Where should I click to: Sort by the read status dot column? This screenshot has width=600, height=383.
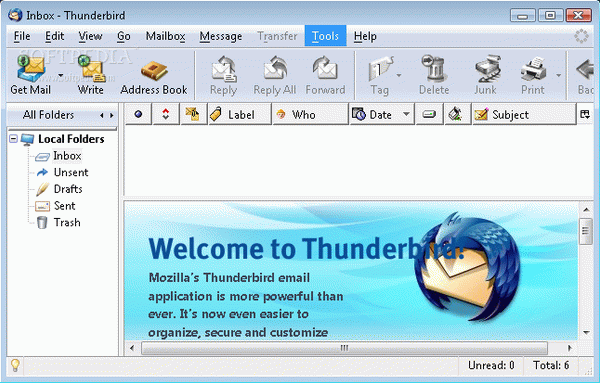tap(138, 114)
